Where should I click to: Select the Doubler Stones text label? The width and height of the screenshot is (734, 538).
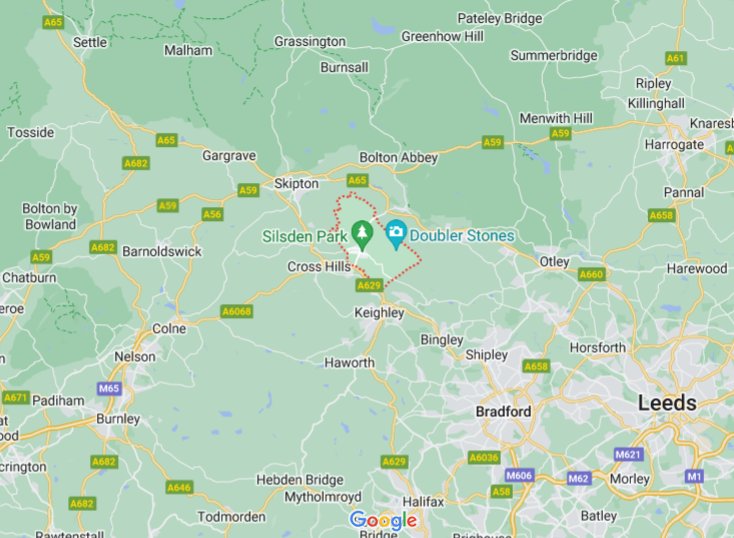(462, 236)
